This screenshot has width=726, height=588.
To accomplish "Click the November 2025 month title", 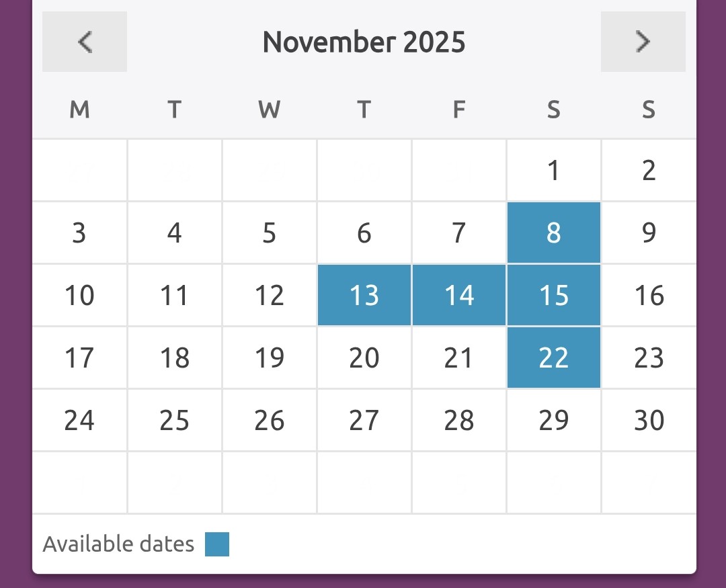I will [364, 42].
